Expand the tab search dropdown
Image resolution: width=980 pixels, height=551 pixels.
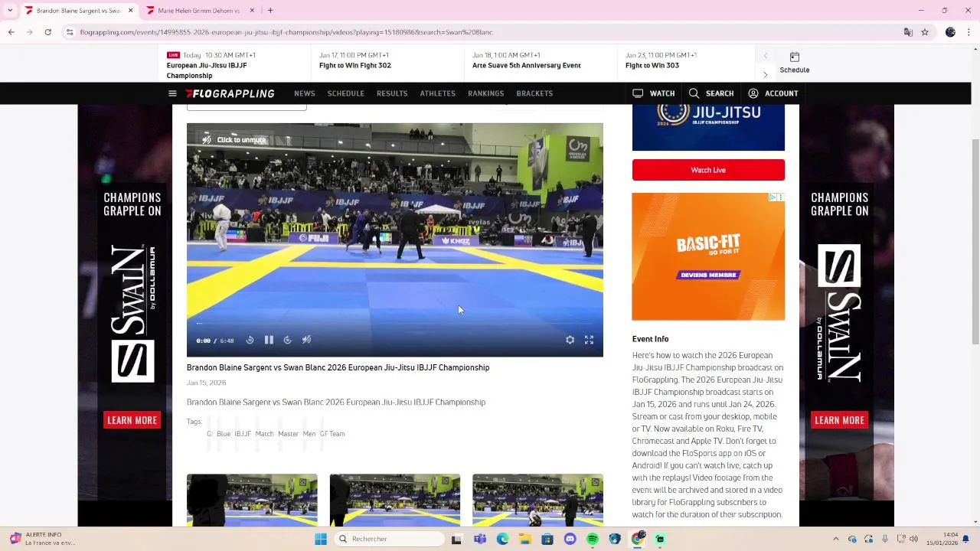pos(10,11)
